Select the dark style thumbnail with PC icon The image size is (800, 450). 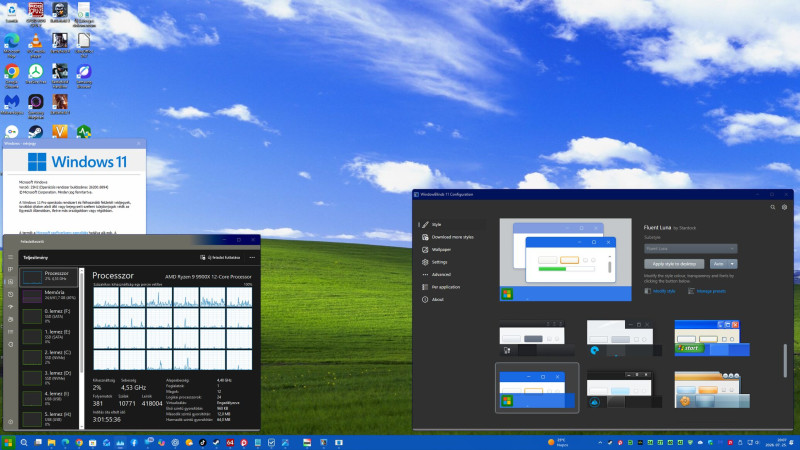pyautogui.click(x=537, y=338)
